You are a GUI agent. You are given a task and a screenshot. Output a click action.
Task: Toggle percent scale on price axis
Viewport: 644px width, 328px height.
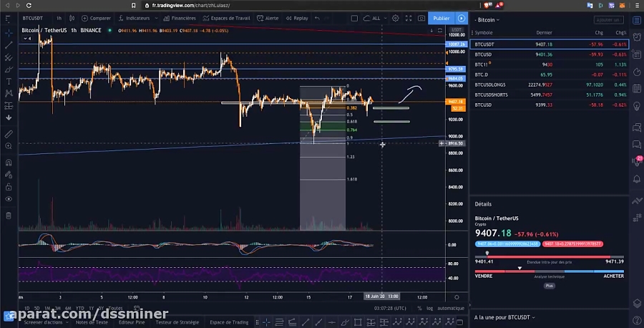pyautogui.click(x=419, y=308)
